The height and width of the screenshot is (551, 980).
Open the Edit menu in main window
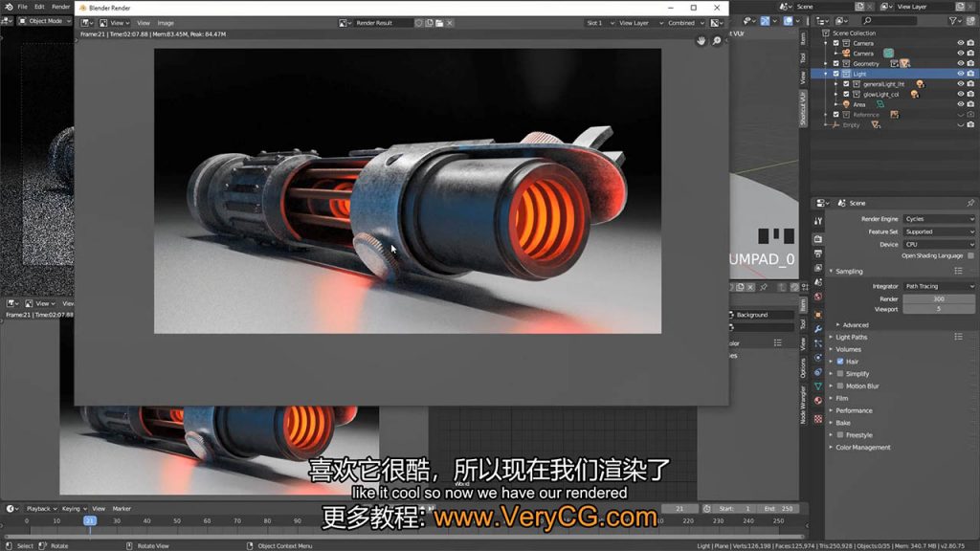tap(39, 7)
